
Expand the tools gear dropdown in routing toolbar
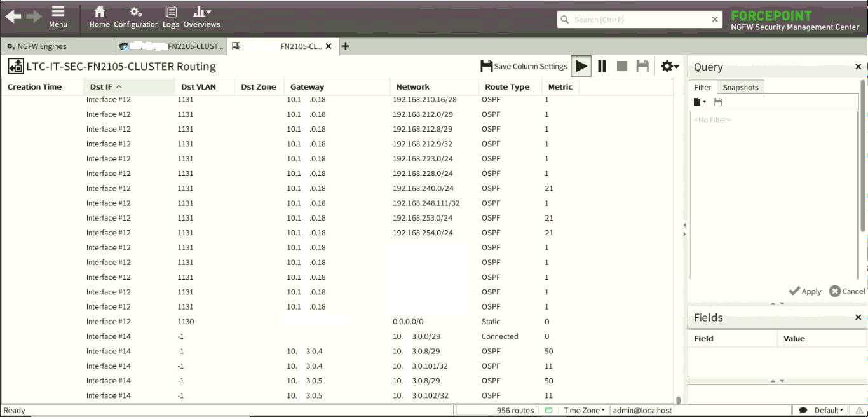tap(670, 67)
